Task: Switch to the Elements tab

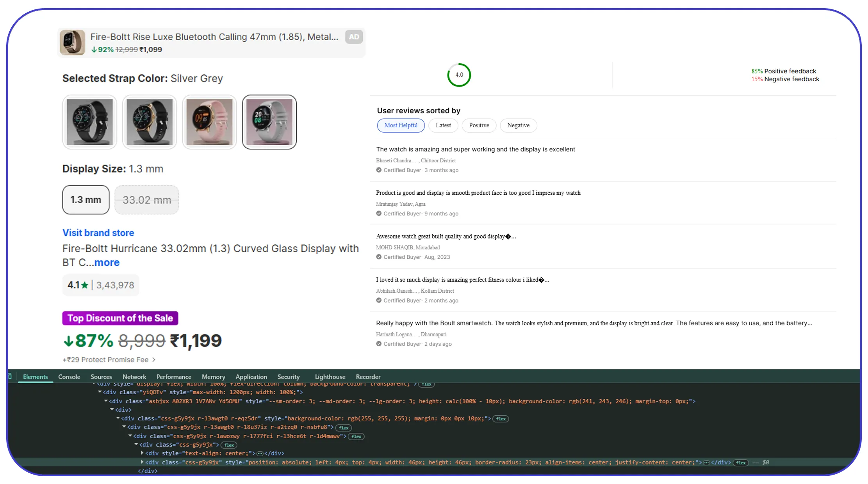Action: coord(36,377)
